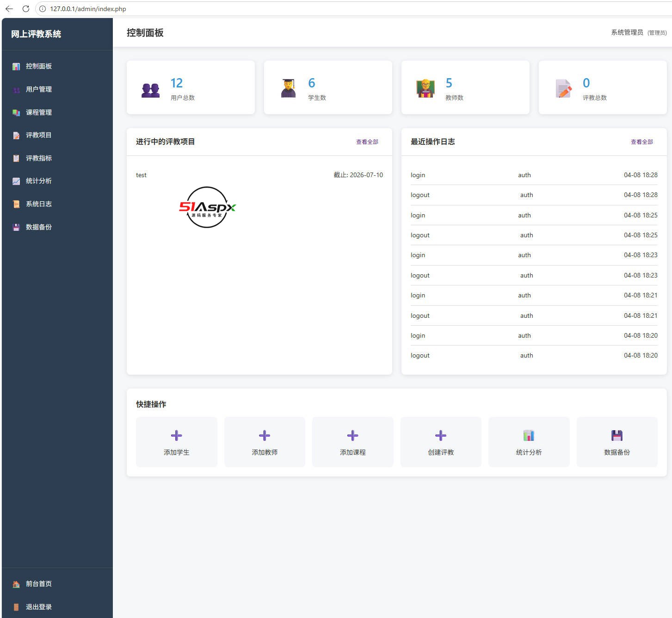The image size is (672, 618).
Task: Click the 12 user count
Action: (x=177, y=83)
